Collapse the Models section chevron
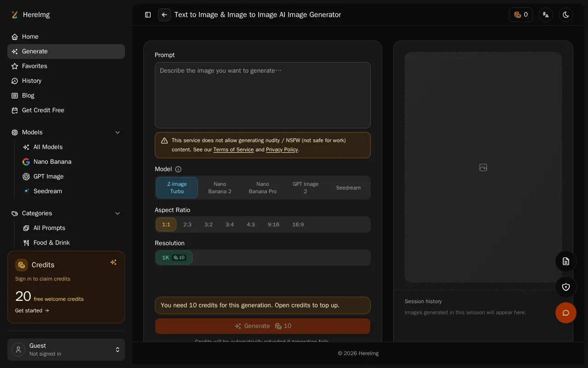Screen dimensions: 588x368 (118, 132)
